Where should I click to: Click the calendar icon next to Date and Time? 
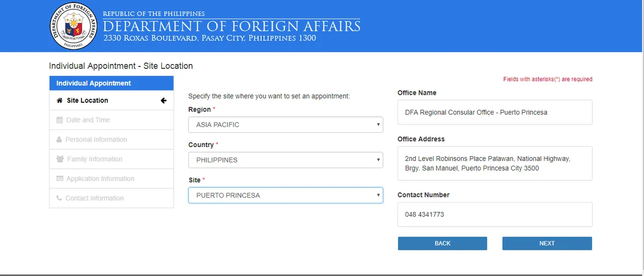coord(59,120)
